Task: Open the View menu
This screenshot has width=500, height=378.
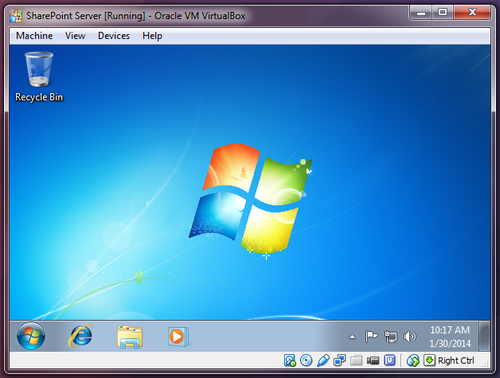Action: [x=75, y=36]
